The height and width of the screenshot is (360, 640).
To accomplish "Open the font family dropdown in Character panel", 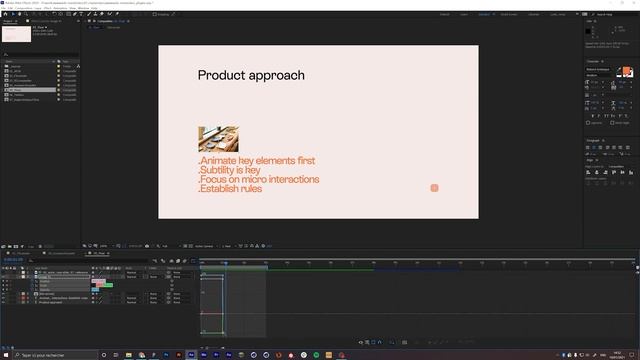I will [599, 69].
